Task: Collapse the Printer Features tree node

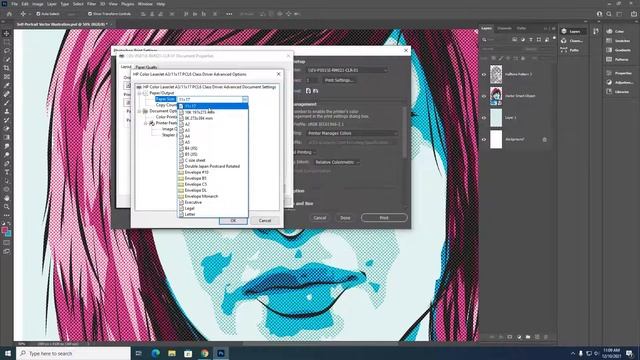Action: (146, 123)
